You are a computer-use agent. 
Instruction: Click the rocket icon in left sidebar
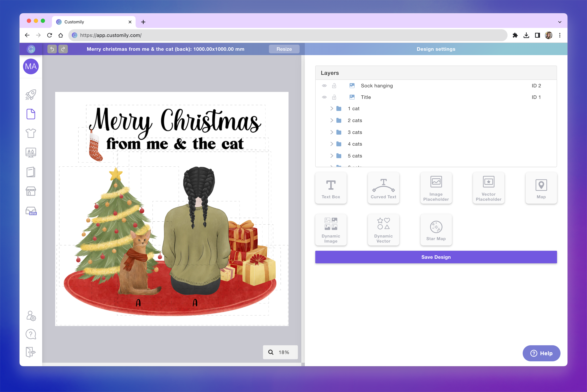tap(31, 95)
